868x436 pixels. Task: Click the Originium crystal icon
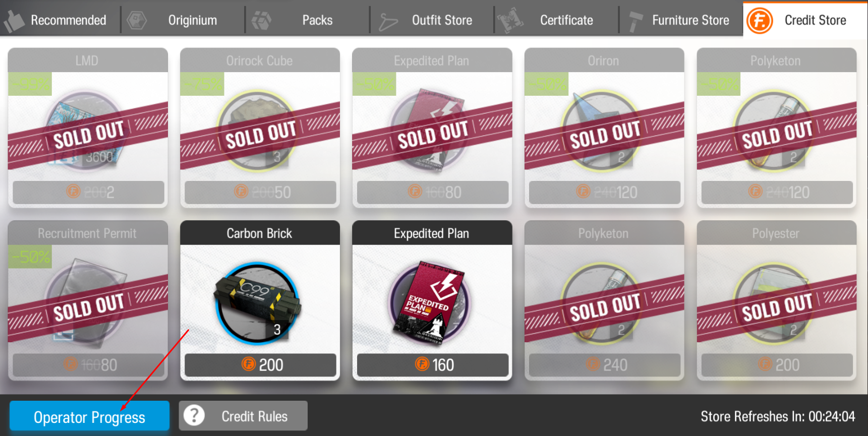click(x=137, y=21)
